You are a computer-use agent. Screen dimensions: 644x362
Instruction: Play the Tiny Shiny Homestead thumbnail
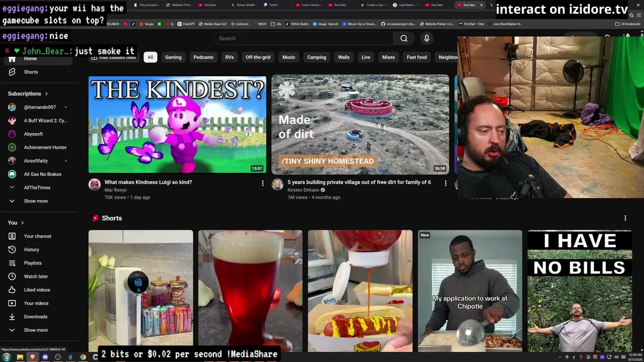(360, 124)
